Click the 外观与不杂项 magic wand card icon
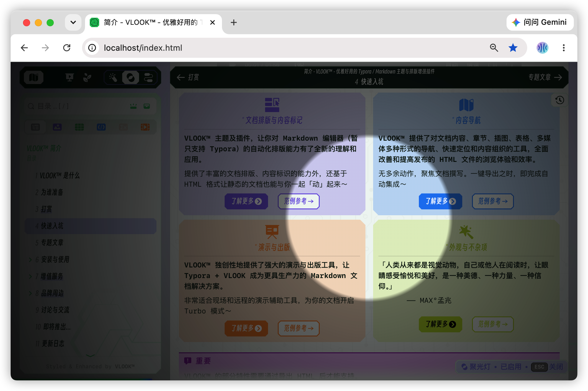 tap(466, 232)
